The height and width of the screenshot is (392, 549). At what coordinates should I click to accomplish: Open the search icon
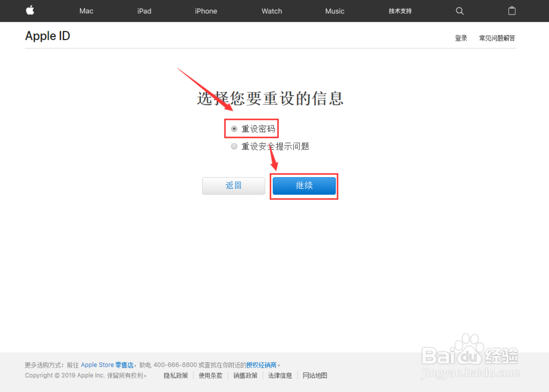point(460,11)
